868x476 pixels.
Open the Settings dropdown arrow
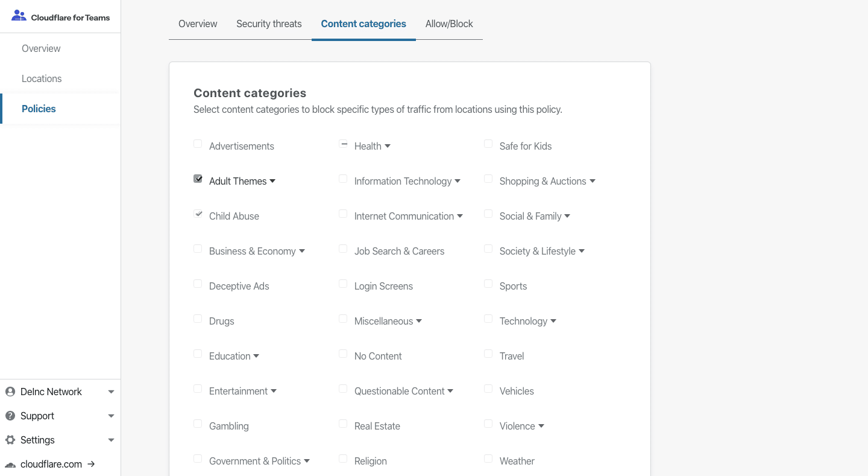tap(111, 440)
